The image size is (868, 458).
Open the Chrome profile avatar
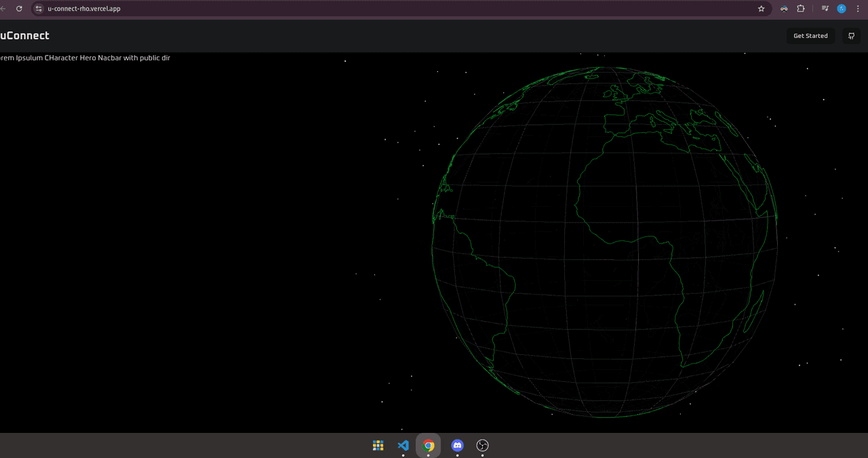click(842, 9)
